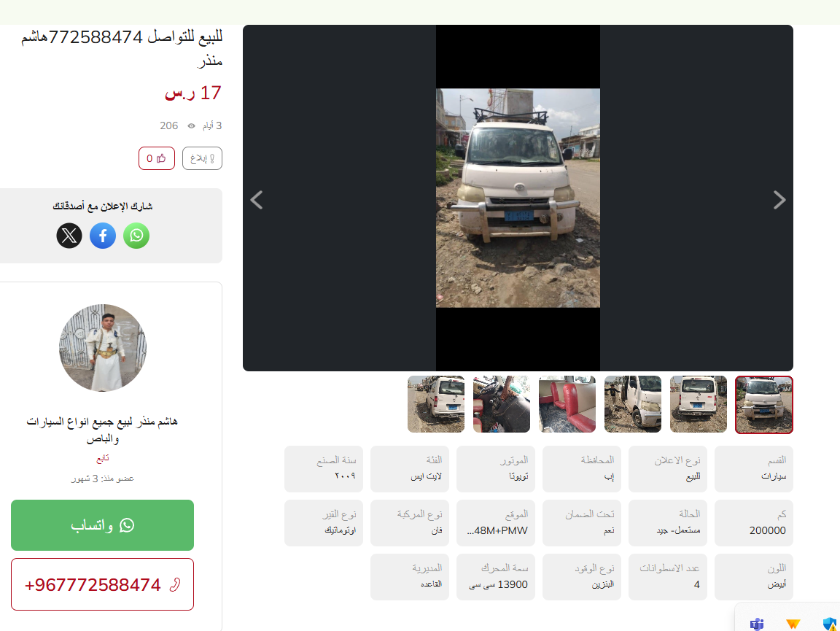
Task: Show previous image with left arrow
Action: pyautogui.click(x=257, y=200)
